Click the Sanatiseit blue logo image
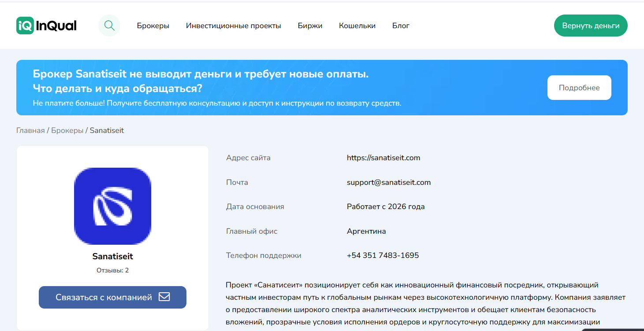This screenshot has height=331, width=644. pos(112,206)
